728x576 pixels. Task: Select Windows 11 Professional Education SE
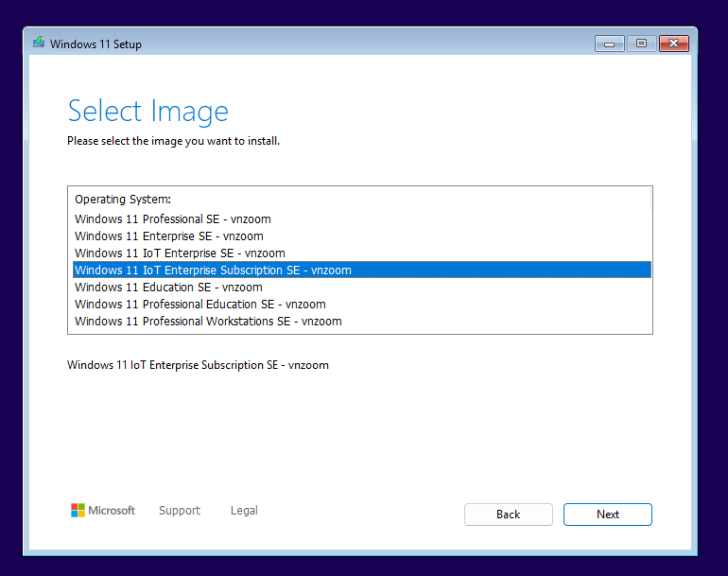(x=362, y=305)
